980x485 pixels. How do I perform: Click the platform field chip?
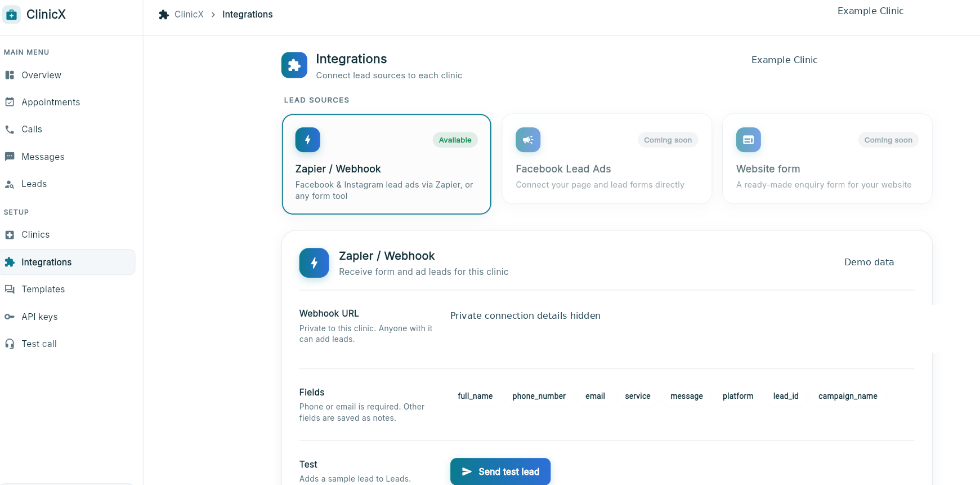pos(738,396)
